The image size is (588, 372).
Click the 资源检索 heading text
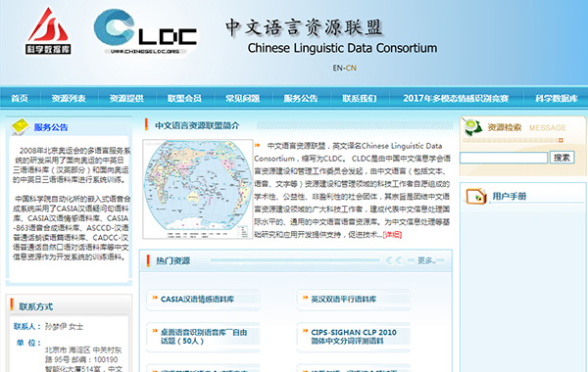(x=505, y=127)
